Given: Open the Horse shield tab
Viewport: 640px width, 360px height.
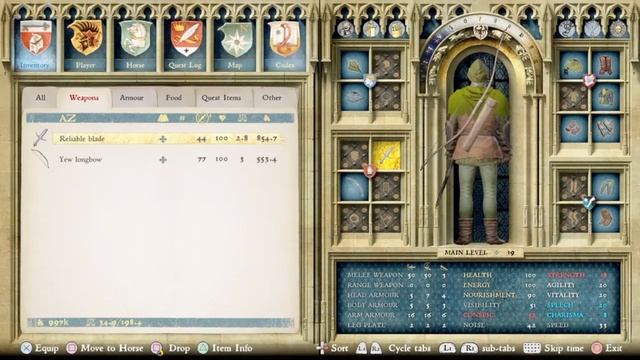Looking at the screenshot, I should (x=135, y=45).
